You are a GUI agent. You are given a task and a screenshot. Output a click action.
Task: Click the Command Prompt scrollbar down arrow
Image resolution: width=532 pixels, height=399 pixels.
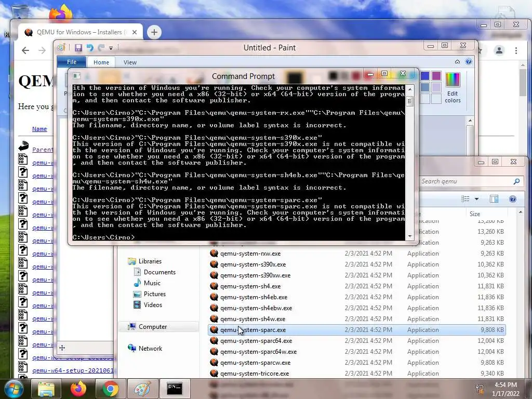click(410, 236)
